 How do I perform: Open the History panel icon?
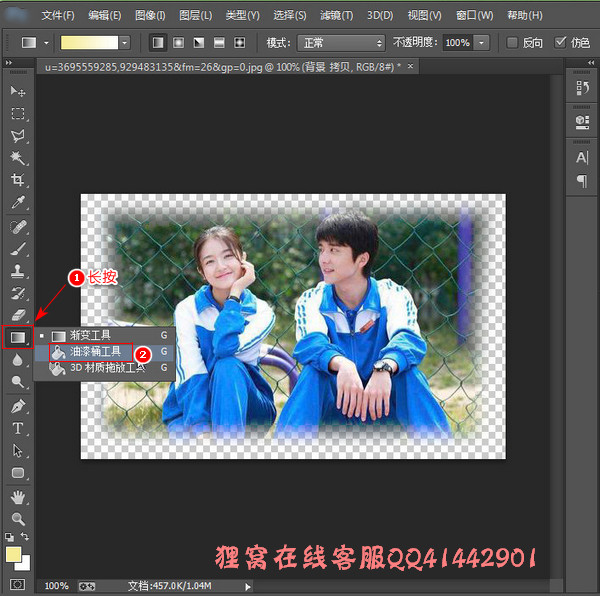582,88
